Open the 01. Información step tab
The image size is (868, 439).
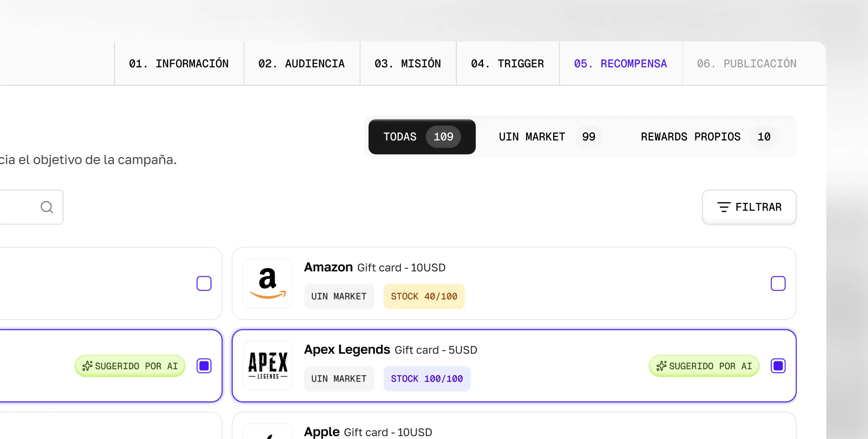[179, 63]
